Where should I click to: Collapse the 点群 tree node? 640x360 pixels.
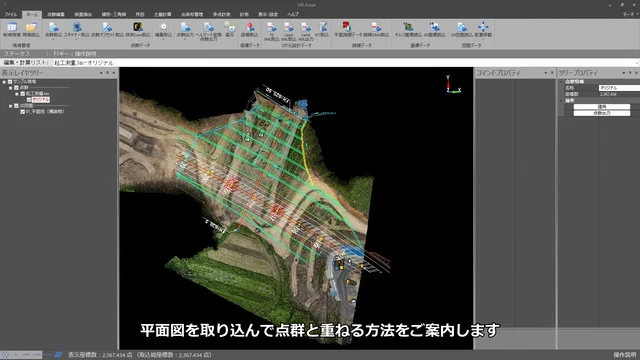(11, 88)
